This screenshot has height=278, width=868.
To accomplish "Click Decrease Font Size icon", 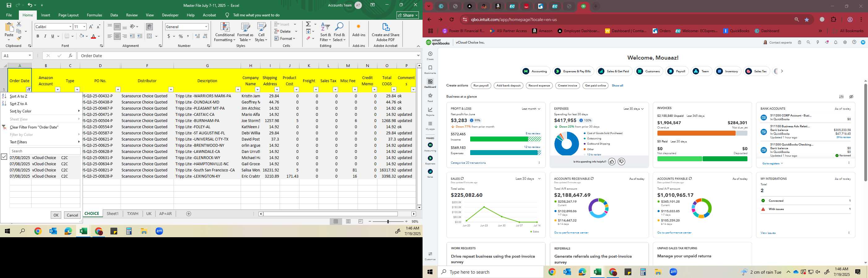I will coord(98,27).
